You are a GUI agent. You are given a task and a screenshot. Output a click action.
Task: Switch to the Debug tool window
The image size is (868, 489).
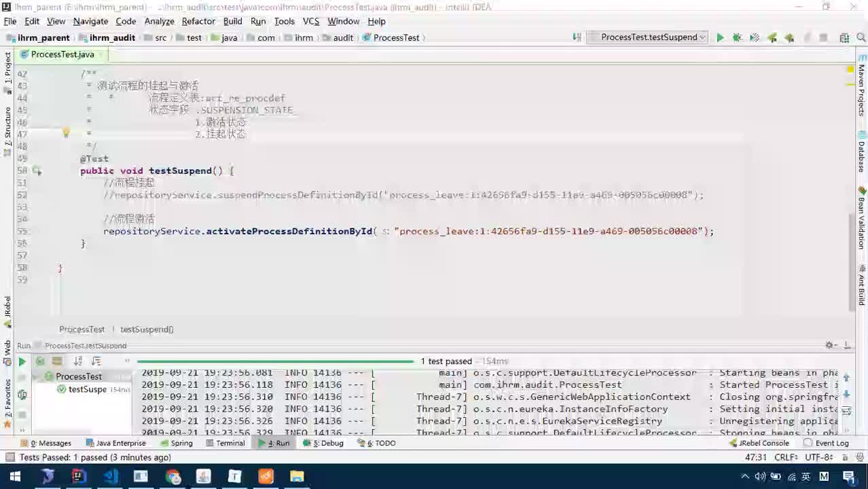click(x=324, y=443)
